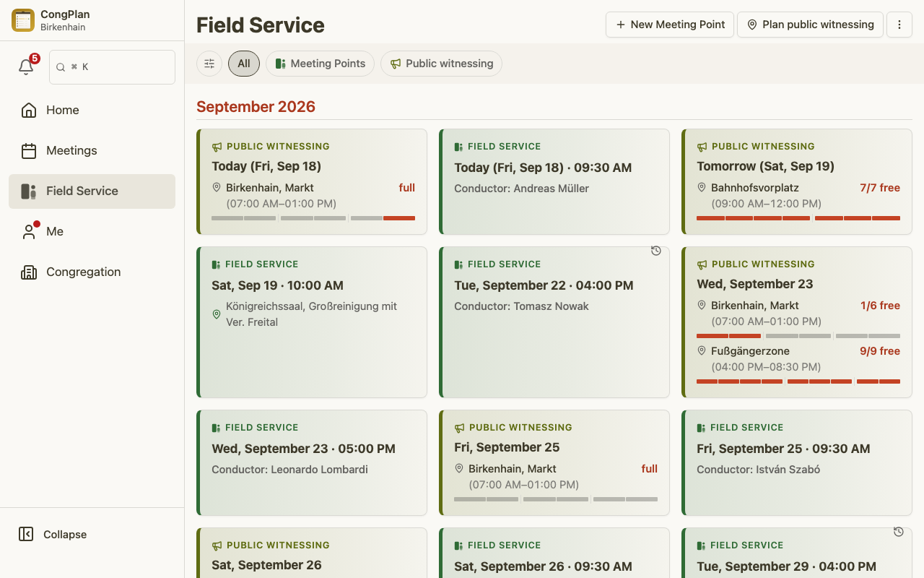Click the "7/7 free" availability label

coord(880,188)
